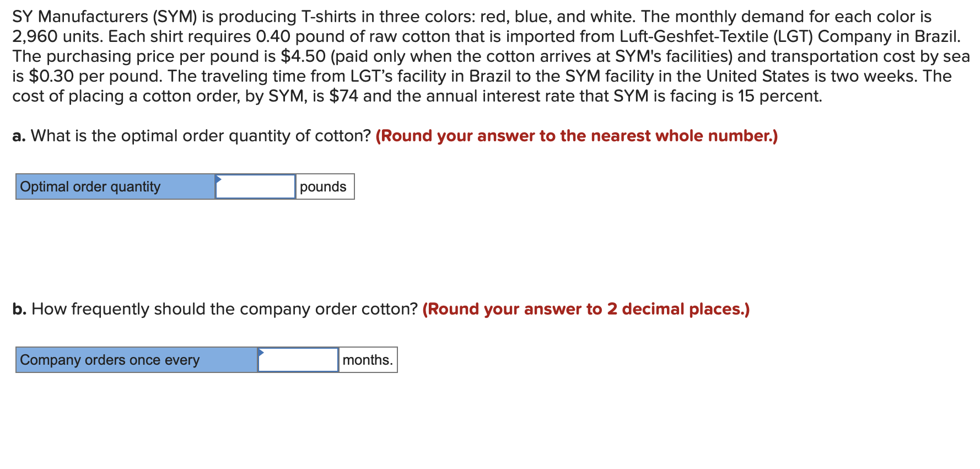
Task: Click the pounds unit label
Action: (323, 186)
